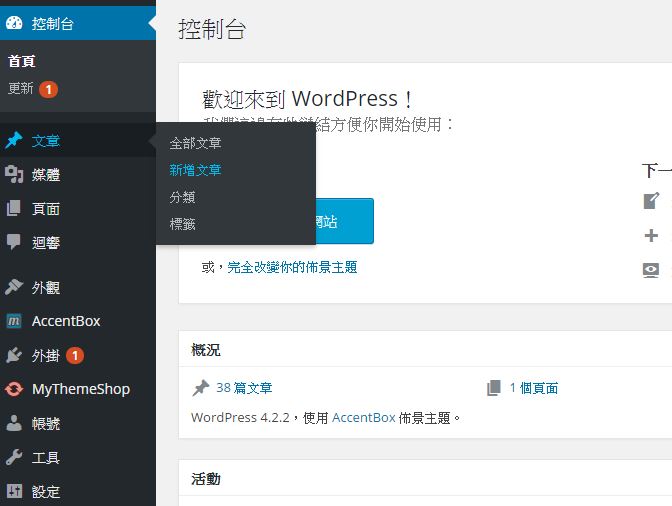Click the AccentBox logo icon

pos(14,321)
